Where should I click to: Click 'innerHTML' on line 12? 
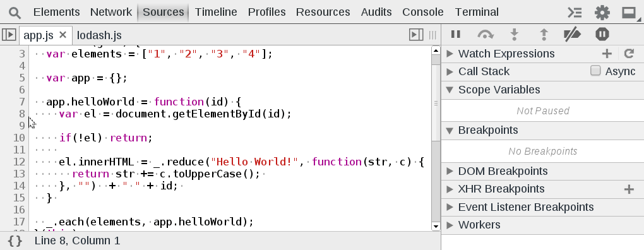[106, 162]
